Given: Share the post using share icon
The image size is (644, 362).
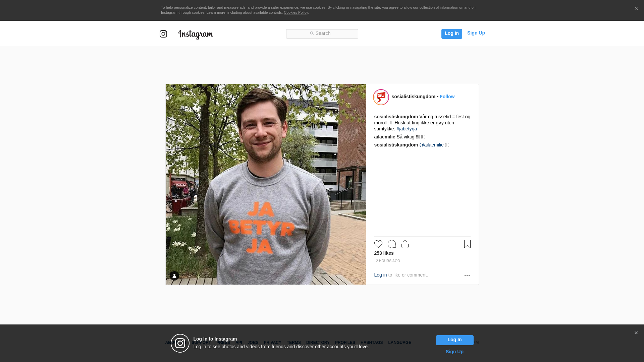Looking at the screenshot, I should (x=405, y=244).
